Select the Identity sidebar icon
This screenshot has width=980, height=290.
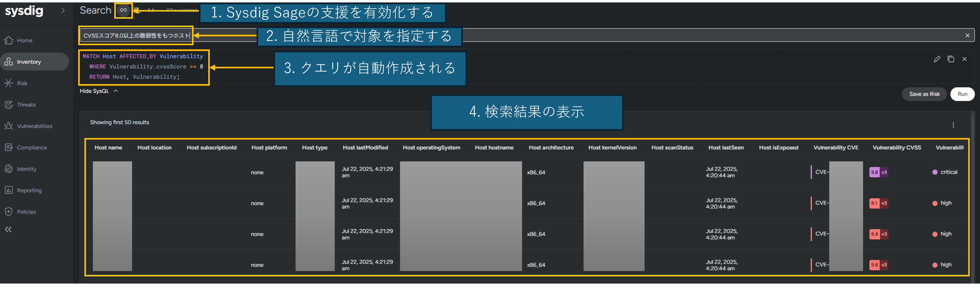point(25,169)
